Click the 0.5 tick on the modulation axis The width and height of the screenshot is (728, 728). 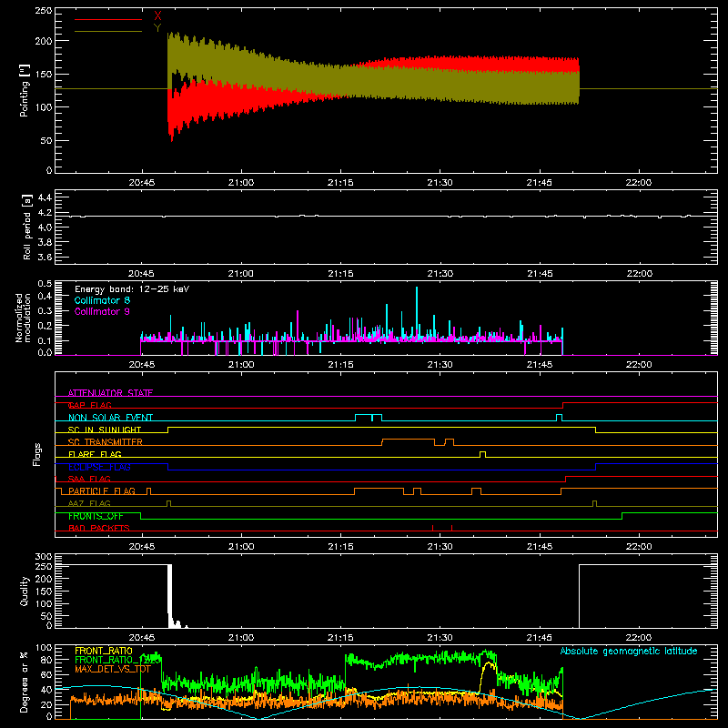tap(45, 284)
